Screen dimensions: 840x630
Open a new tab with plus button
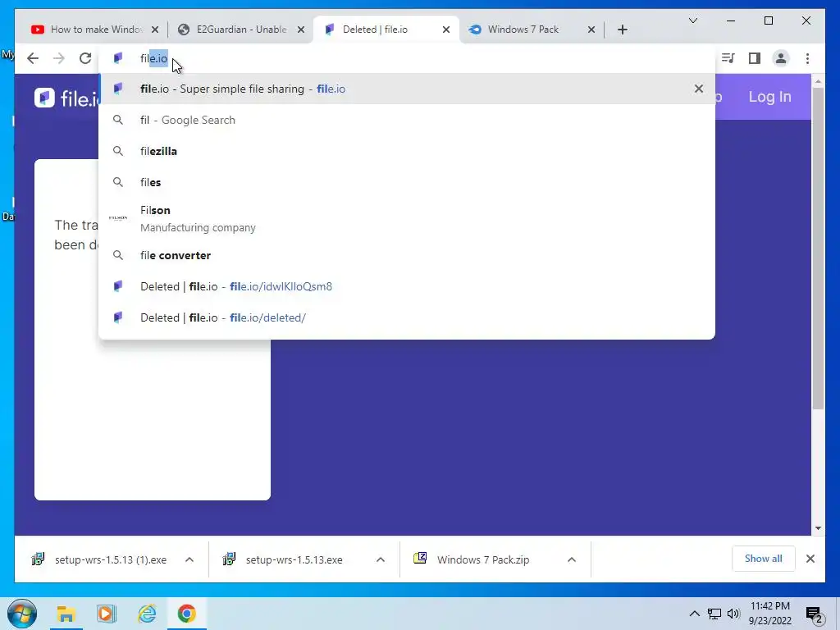pos(623,30)
